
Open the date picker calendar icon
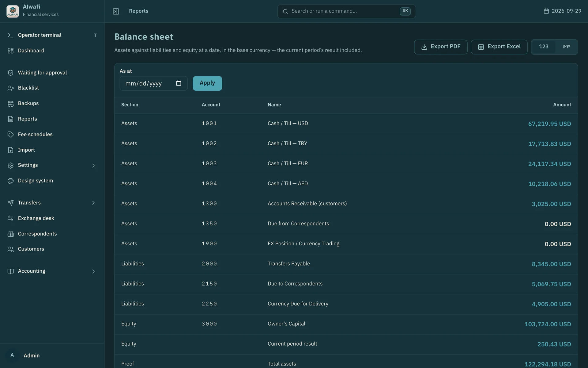179,83
